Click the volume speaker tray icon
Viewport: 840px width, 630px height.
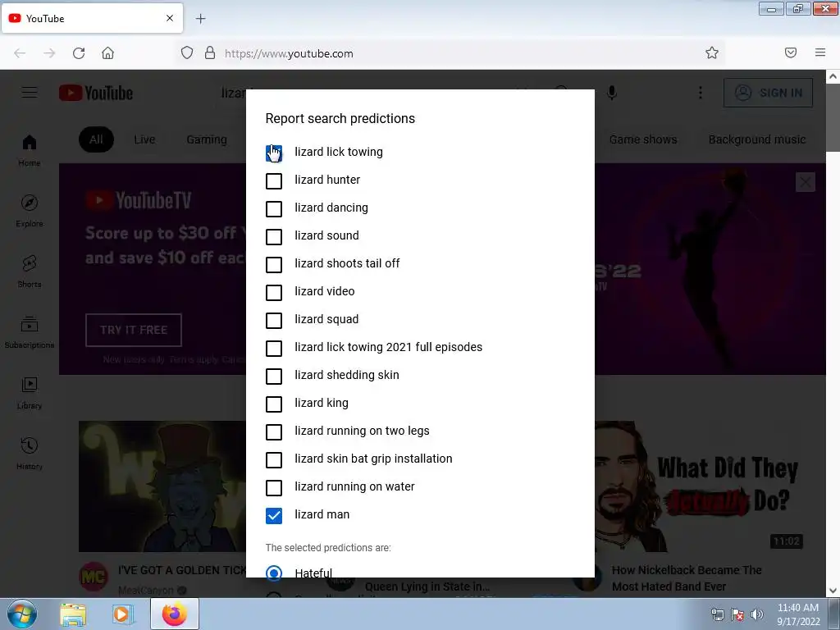(757, 614)
